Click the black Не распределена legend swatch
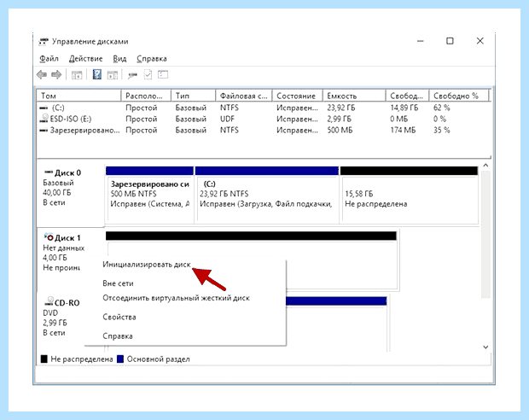529x420 pixels. (44, 359)
